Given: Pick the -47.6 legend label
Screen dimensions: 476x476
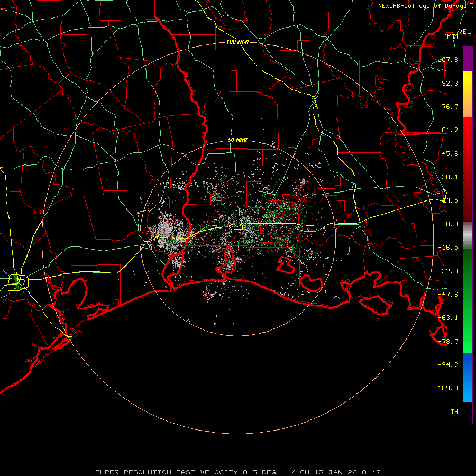Looking at the screenshot, I should point(448,295).
